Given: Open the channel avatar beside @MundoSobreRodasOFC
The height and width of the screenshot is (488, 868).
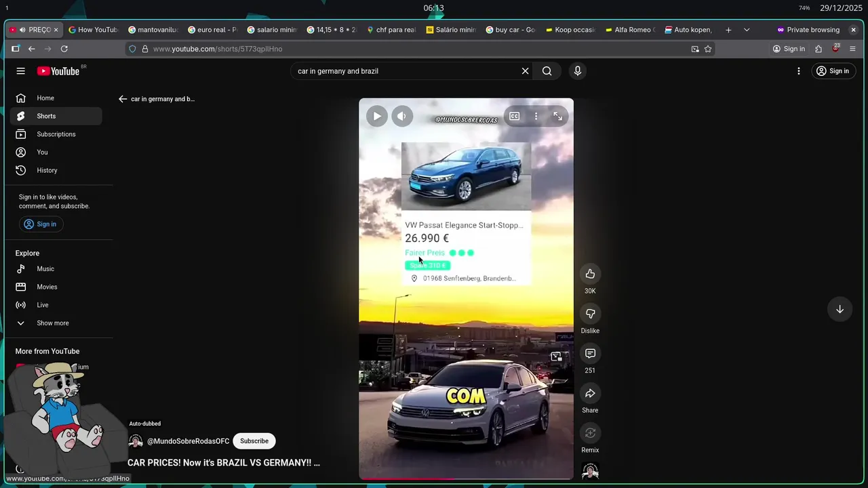Looking at the screenshot, I should pyautogui.click(x=136, y=441).
